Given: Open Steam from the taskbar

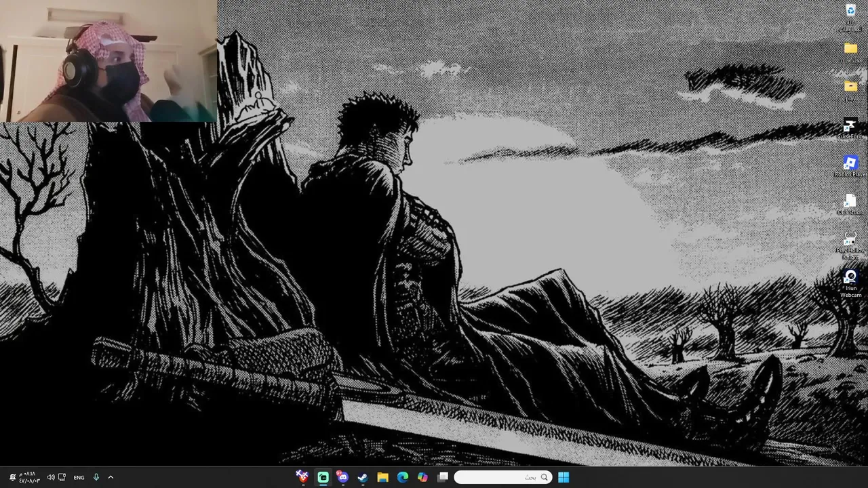Looking at the screenshot, I should coord(363,477).
